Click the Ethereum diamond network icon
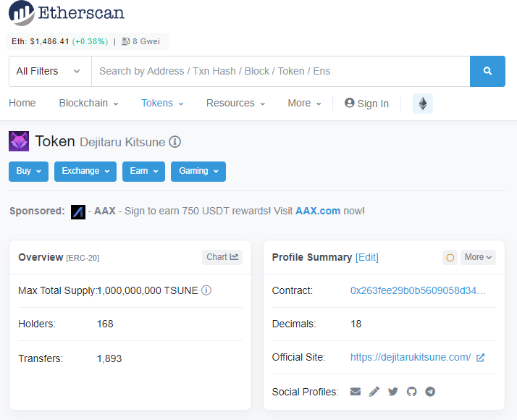The image size is (517, 420). click(x=423, y=104)
